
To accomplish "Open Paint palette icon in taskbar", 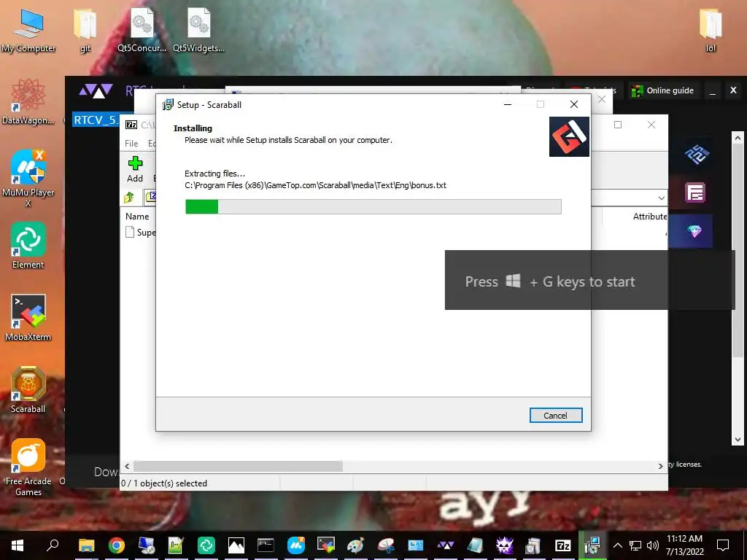I will (x=355, y=545).
